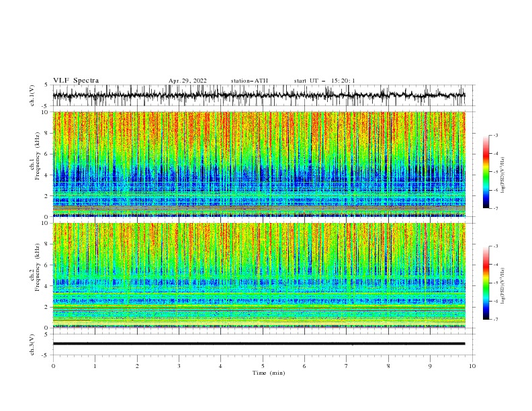This screenshot has width=532, height=411.
Task: Click the time axis tick label 4
Action: 220,366
